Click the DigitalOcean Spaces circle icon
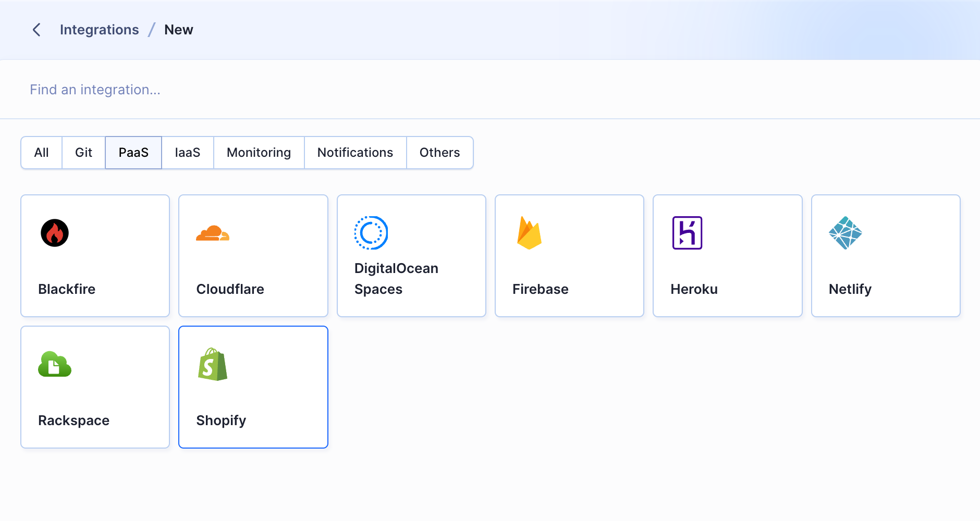980x521 pixels. (x=371, y=233)
